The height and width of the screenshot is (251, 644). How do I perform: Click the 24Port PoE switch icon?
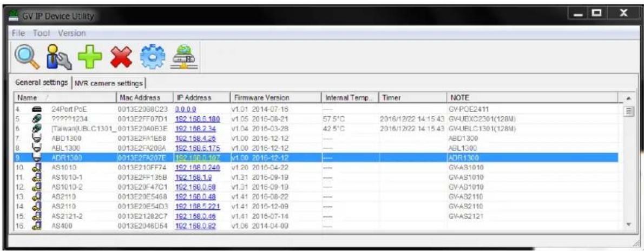(36, 110)
